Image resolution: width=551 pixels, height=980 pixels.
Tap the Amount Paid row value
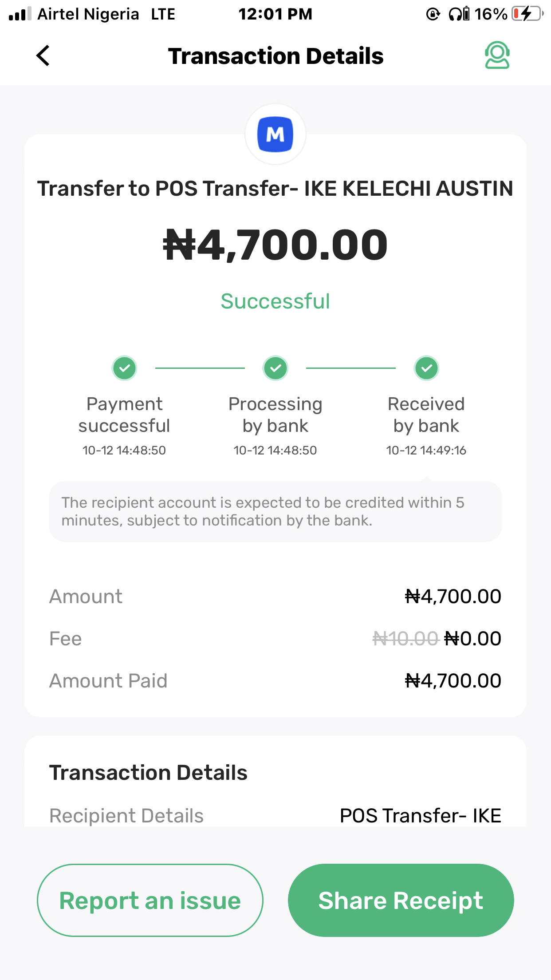coord(453,681)
